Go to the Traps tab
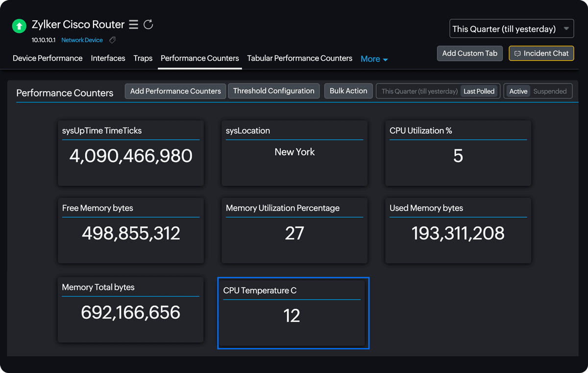The width and height of the screenshot is (588, 373). click(143, 58)
